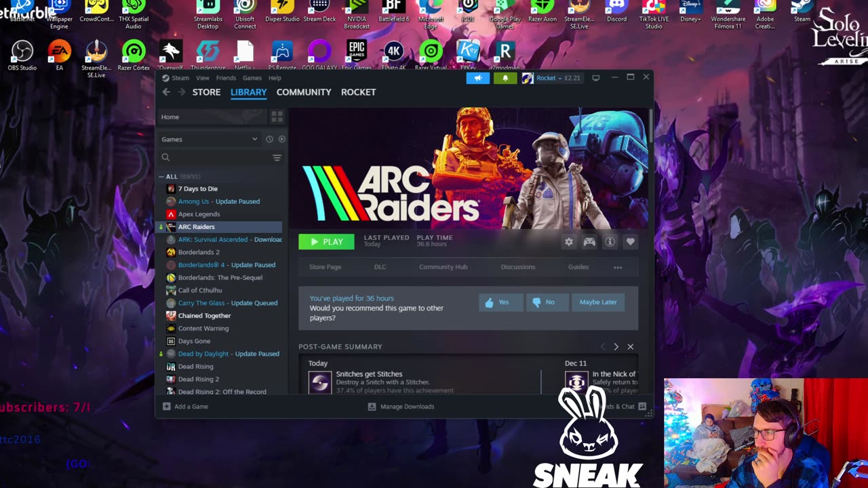Screen dimensions: 868x488
Task: Click the library Home button
Action: pyautogui.click(x=211, y=117)
